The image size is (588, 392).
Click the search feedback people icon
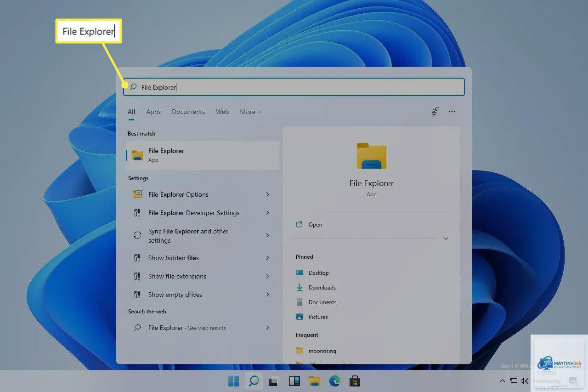click(435, 111)
